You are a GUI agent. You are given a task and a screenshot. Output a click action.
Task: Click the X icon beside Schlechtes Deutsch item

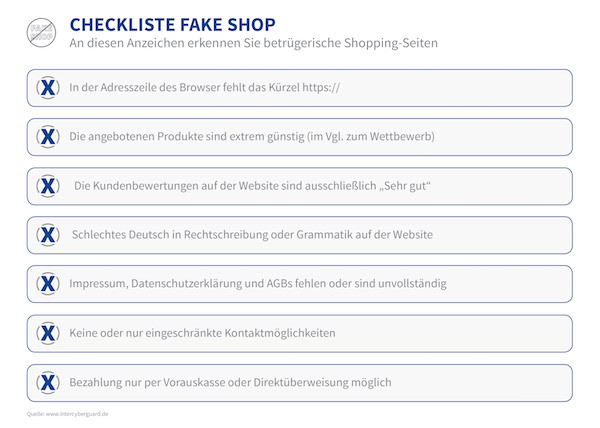pos(48,235)
